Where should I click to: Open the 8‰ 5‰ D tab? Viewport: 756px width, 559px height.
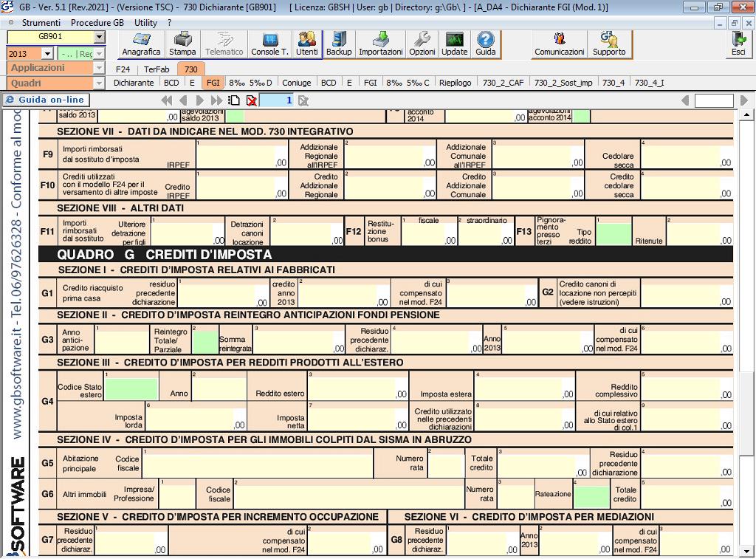[250, 83]
